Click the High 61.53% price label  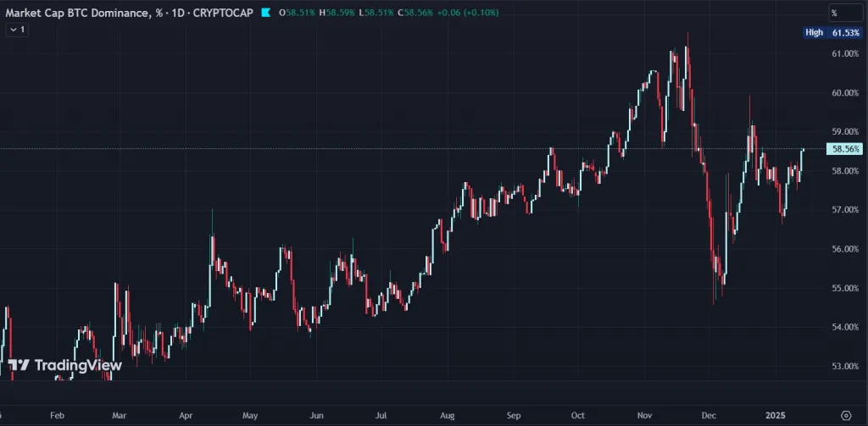[830, 32]
